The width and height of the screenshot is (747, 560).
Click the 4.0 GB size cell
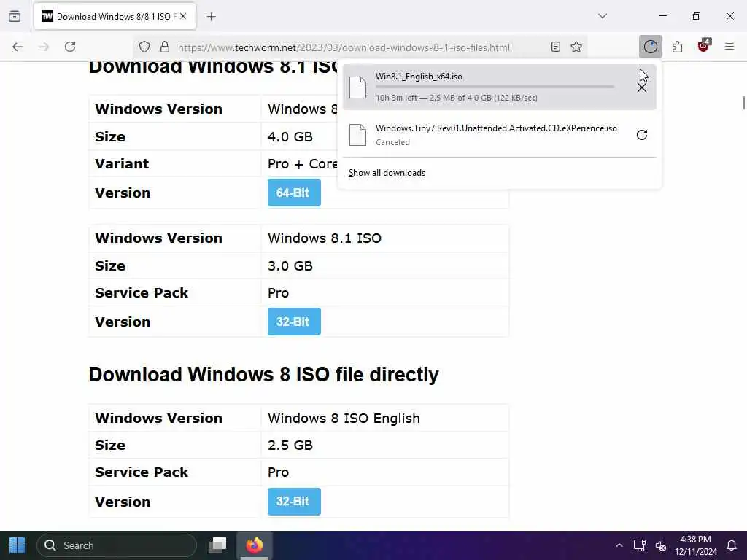click(x=290, y=136)
